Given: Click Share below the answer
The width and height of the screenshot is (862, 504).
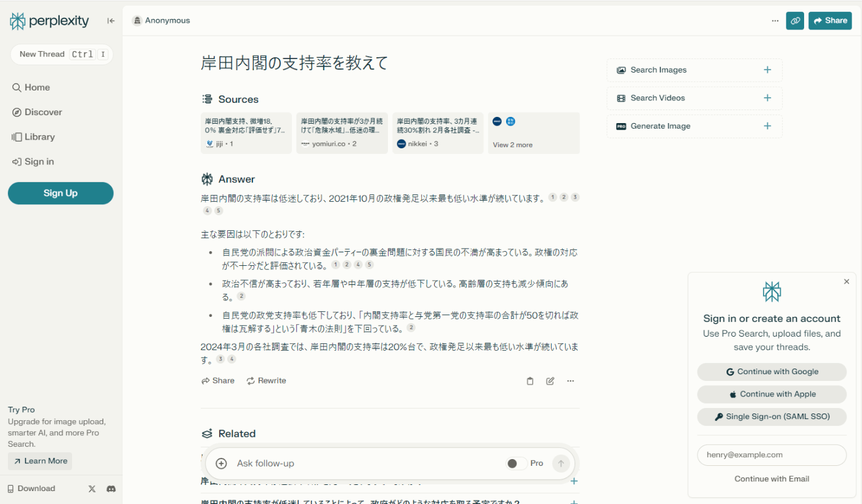Looking at the screenshot, I should click(x=218, y=381).
